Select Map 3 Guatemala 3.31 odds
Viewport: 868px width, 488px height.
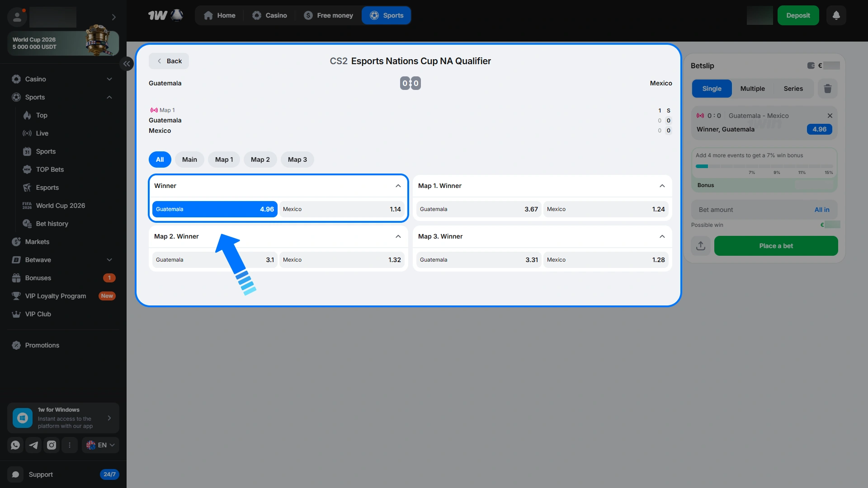click(479, 260)
